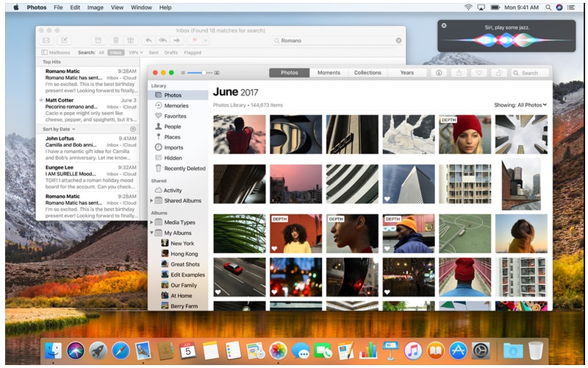
Task: Collapse the My Albums disclosure triangle
Action: coord(152,233)
